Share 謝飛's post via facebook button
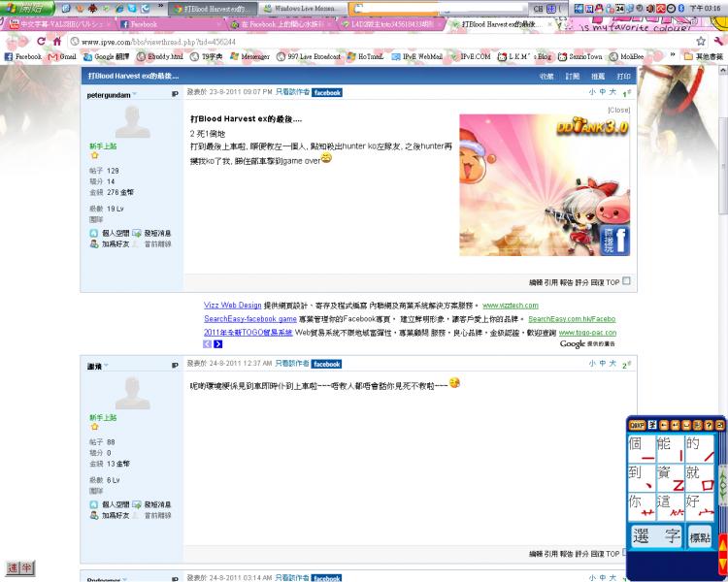This screenshot has width=728, height=582. tap(326, 364)
